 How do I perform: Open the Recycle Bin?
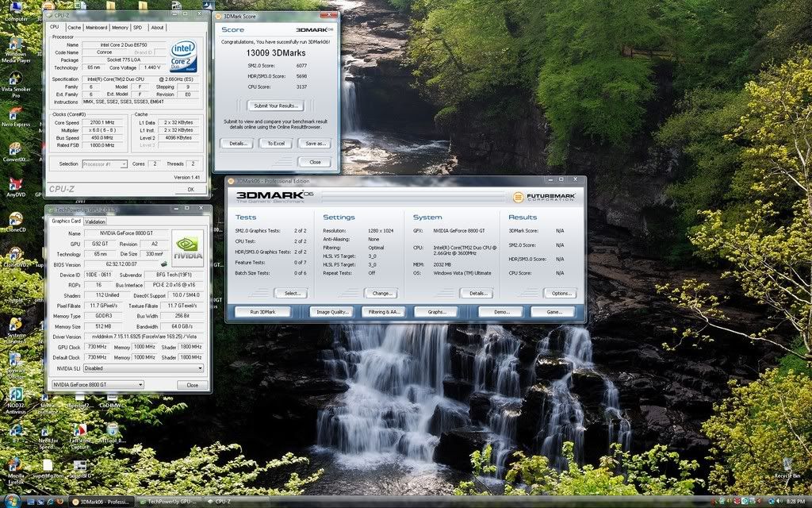[787, 468]
